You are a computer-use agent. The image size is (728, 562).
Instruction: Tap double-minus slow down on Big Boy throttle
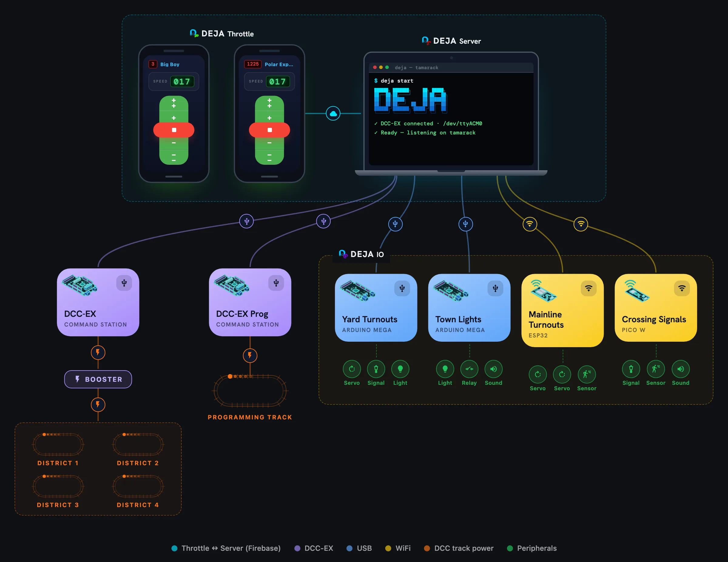coord(174,157)
